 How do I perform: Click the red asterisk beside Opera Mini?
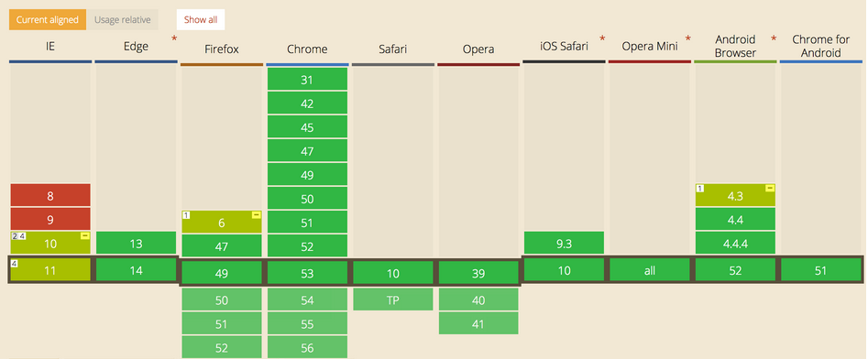click(x=688, y=38)
